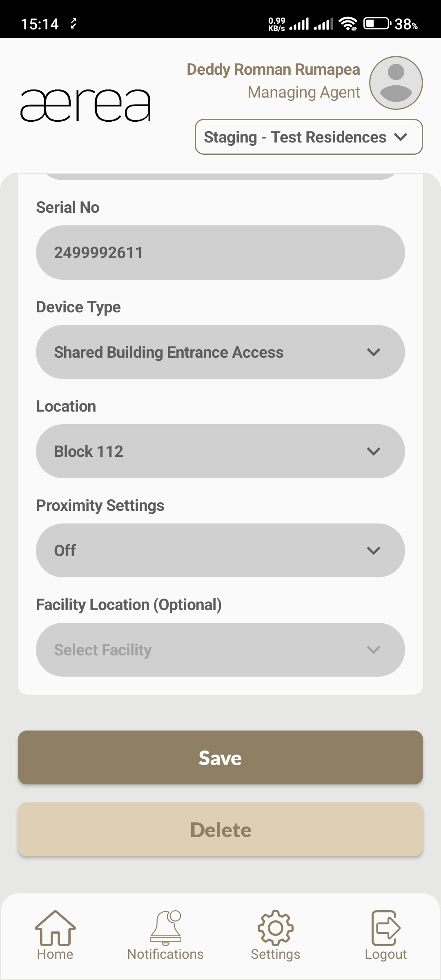Open the Select Facility dropdown
Screen dimensions: 441x980
[x=220, y=650]
